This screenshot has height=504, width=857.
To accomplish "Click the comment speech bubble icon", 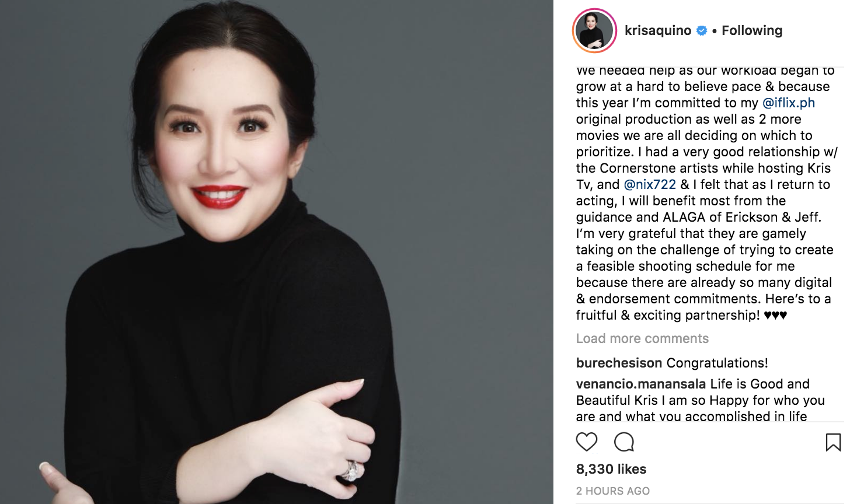I will pos(624,442).
